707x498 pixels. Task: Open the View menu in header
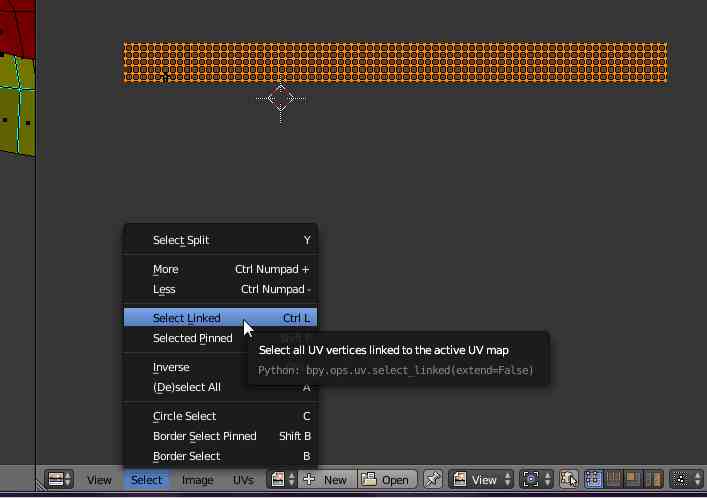click(x=99, y=480)
